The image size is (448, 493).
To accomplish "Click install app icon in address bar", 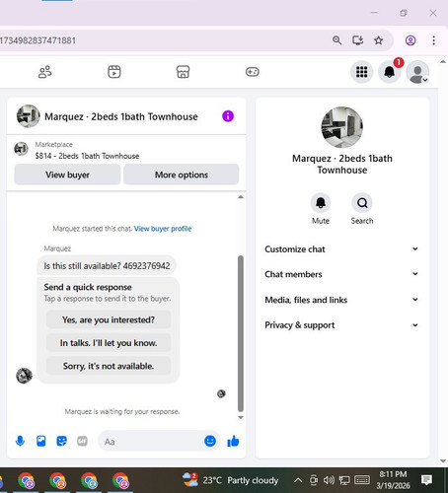I will (x=357, y=40).
